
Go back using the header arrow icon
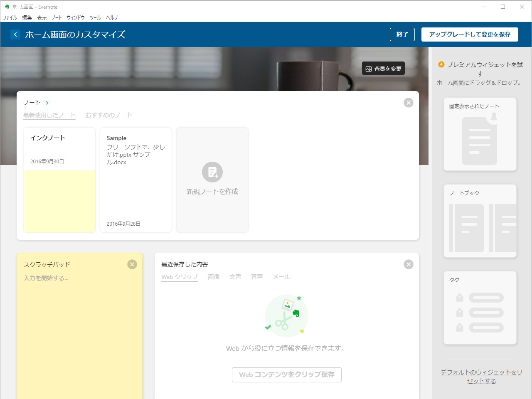click(x=15, y=34)
